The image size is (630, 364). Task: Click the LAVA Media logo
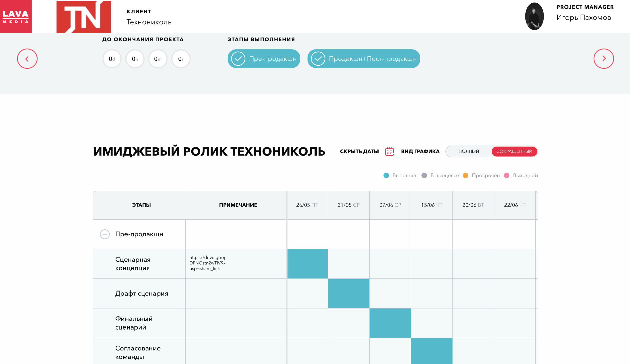(16, 16)
